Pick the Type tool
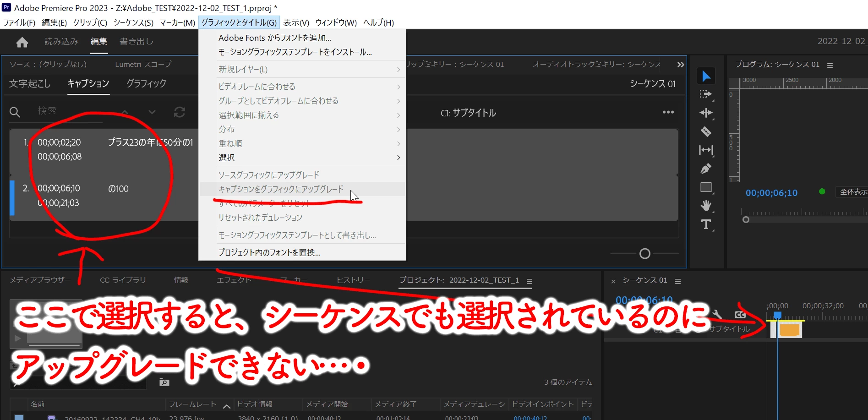Viewport: 868px width, 420px height. pyautogui.click(x=706, y=224)
